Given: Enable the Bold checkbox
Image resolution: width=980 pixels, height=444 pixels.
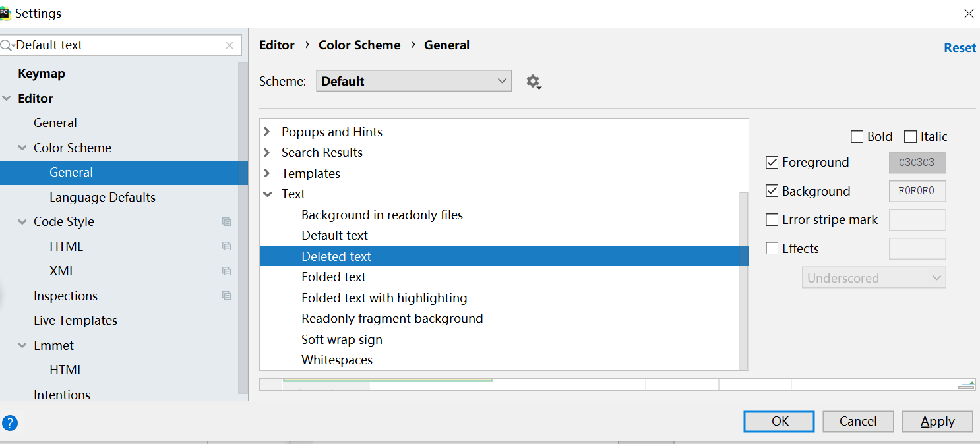Looking at the screenshot, I should click(857, 136).
